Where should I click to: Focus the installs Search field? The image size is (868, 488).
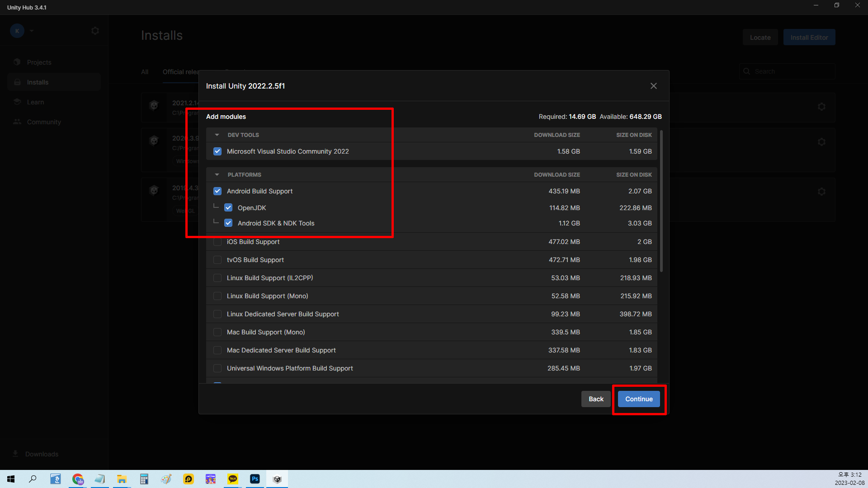click(787, 71)
